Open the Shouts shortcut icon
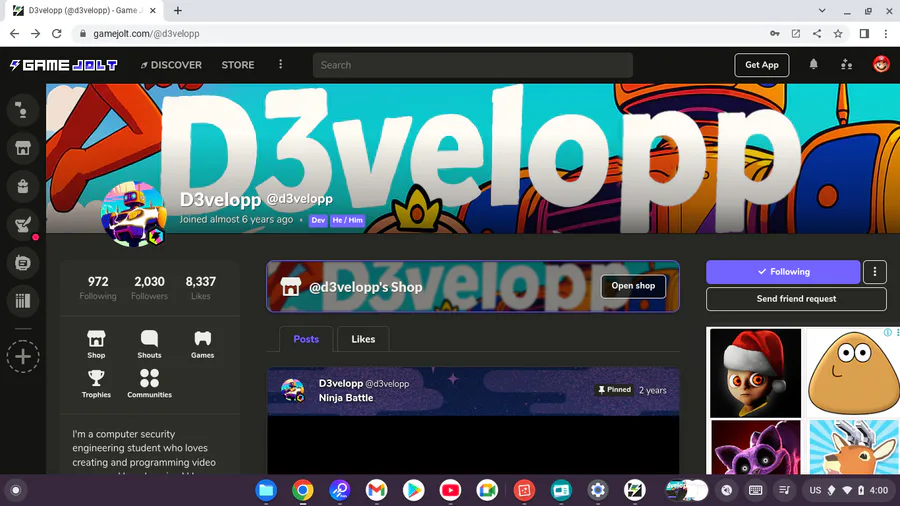 149,344
